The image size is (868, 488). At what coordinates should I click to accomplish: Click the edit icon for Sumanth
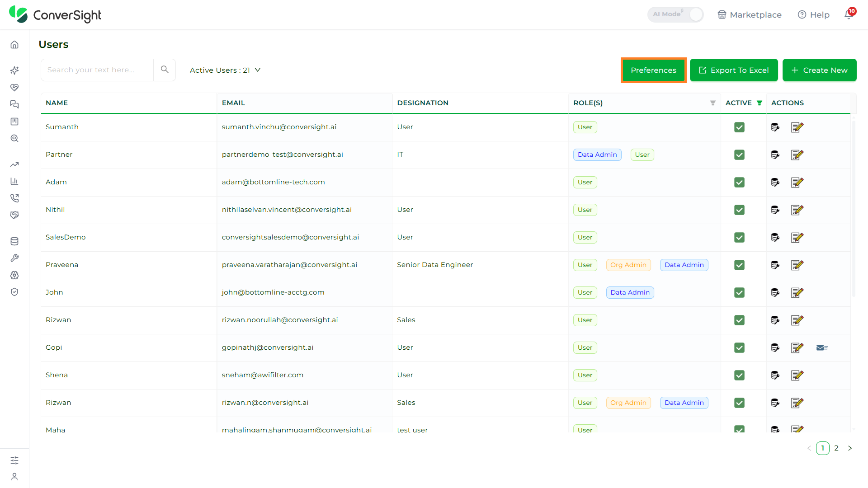(x=797, y=127)
